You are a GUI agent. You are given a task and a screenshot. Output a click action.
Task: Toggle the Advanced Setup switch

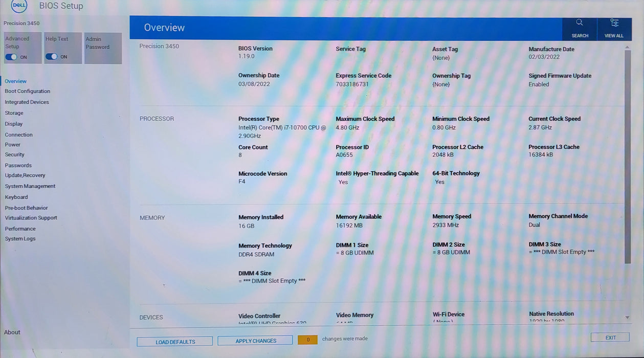pos(11,57)
